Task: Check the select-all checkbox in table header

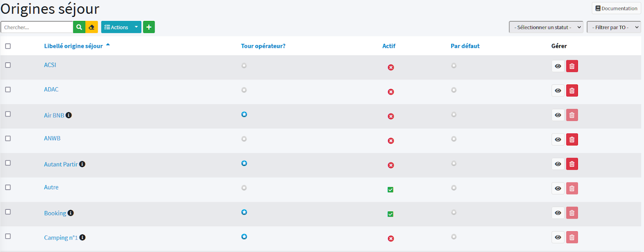Action: tap(8, 46)
